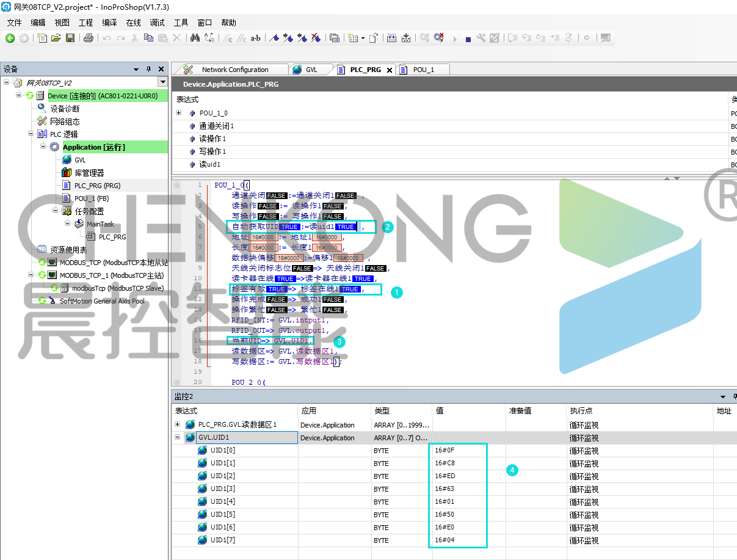Click the Find binoculars icon

tap(195, 38)
